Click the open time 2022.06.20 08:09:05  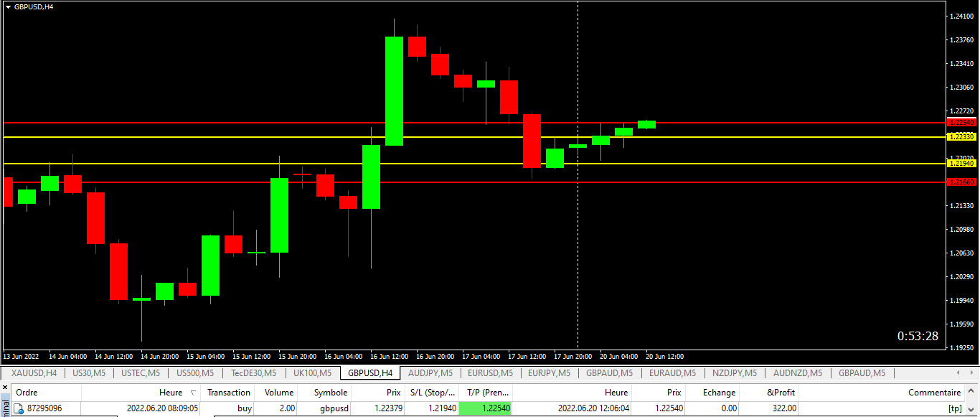162,408
